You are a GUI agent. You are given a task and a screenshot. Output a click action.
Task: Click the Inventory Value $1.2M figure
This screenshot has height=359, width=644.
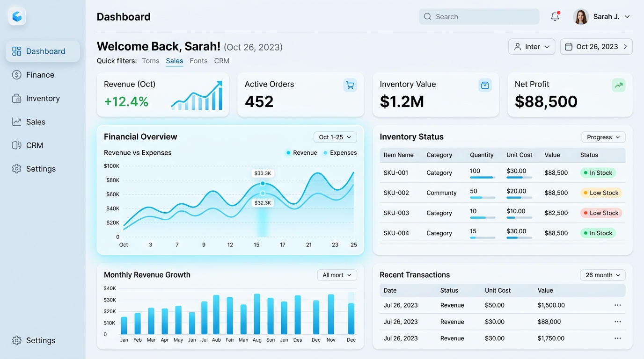[x=402, y=101]
